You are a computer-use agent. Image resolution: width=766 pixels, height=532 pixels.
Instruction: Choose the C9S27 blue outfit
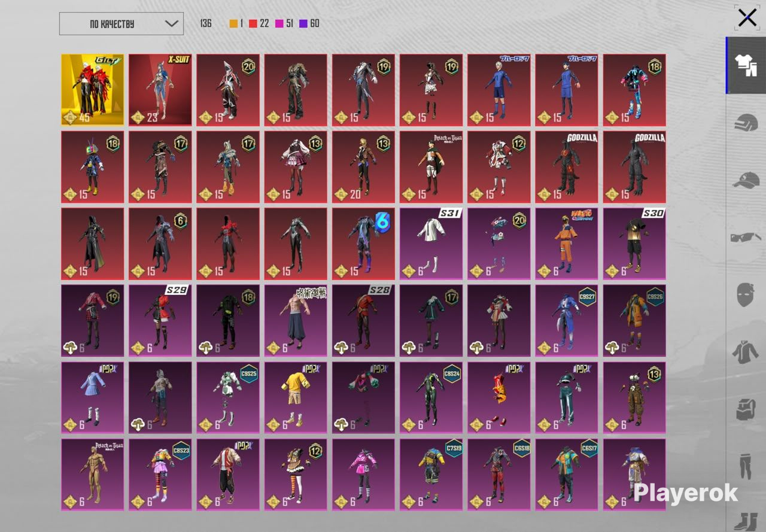[567, 320]
